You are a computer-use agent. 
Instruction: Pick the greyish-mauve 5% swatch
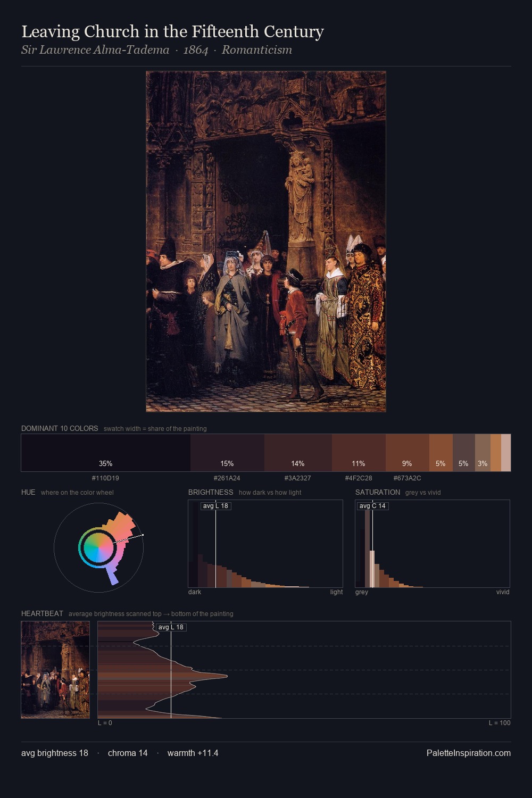pos(463,453)
